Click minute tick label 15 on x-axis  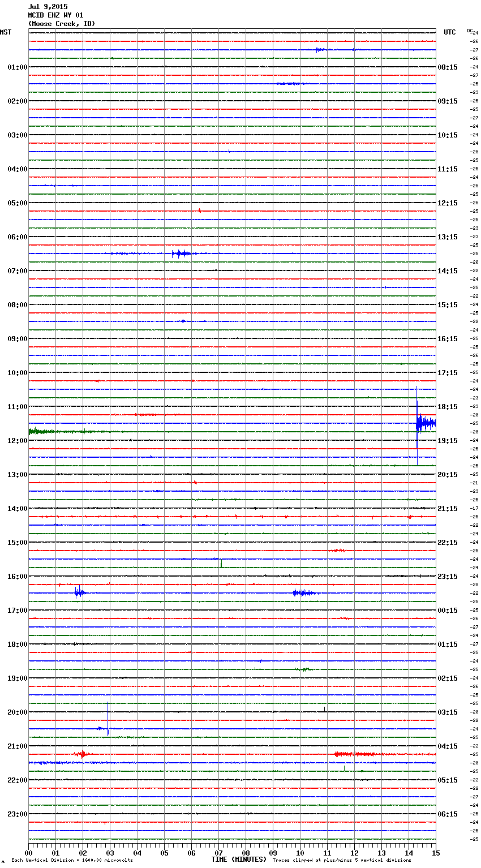(436, 853)
